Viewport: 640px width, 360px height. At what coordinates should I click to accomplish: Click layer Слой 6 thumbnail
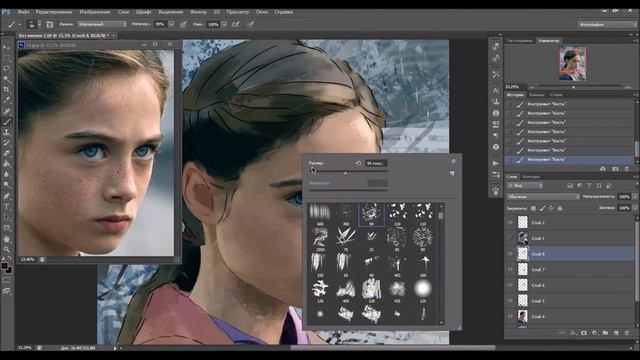pyautogui.click(x=522, y=285)
